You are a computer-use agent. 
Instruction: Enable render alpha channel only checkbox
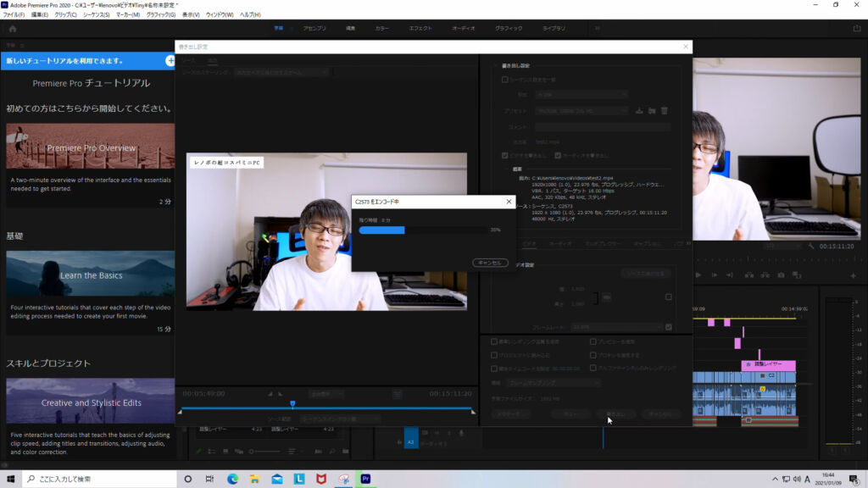593,368
